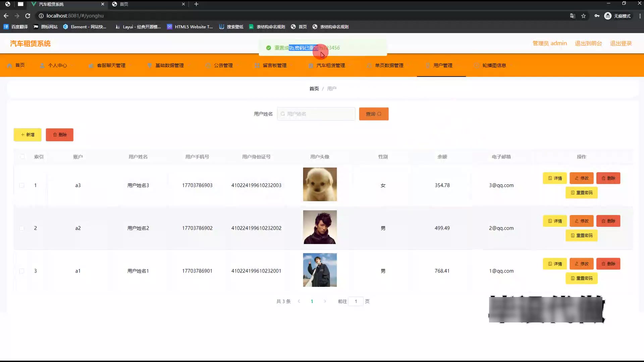Open the 轮播图信息 nav item
Screen dimensions: 644x362
pyautogui.click(x=494, y=65)
